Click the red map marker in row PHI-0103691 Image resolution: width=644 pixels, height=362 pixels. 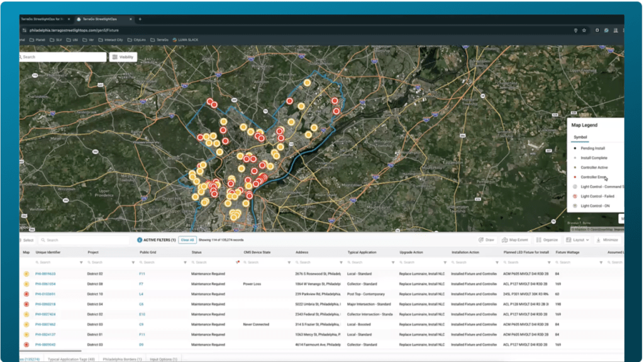coord(26,293)
